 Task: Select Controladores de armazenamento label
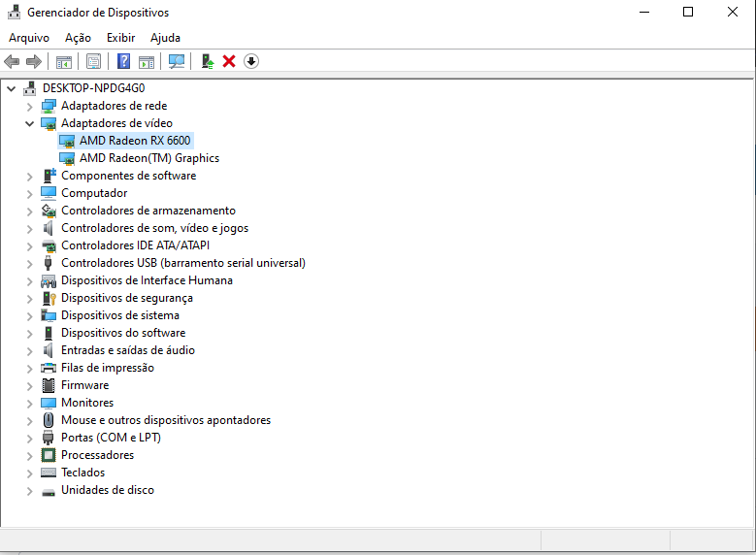tap(148, 211)
